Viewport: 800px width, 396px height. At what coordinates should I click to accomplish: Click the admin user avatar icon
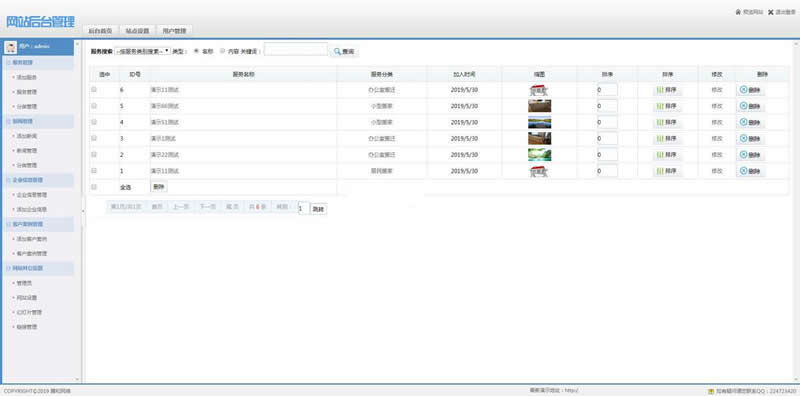click(11, 47)
